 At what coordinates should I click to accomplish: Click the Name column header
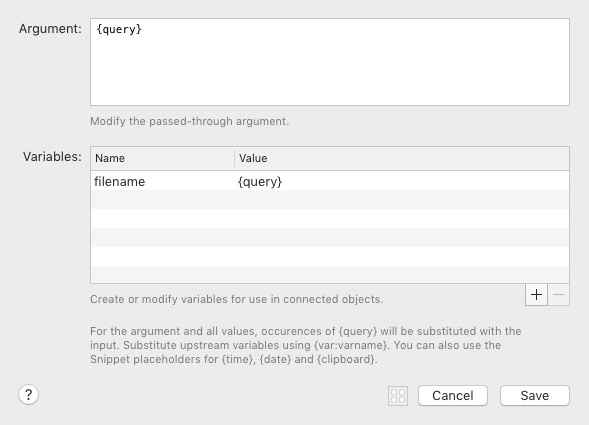(x=110, y=158)
